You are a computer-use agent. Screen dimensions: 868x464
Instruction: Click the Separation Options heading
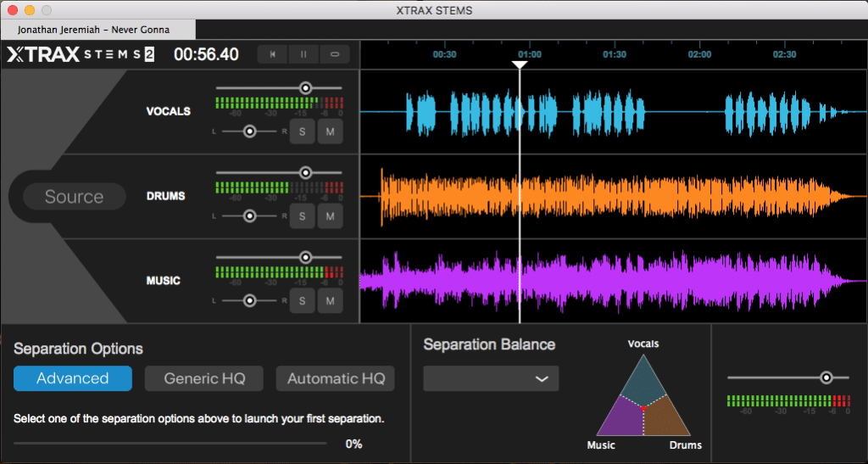pos(78,349)
